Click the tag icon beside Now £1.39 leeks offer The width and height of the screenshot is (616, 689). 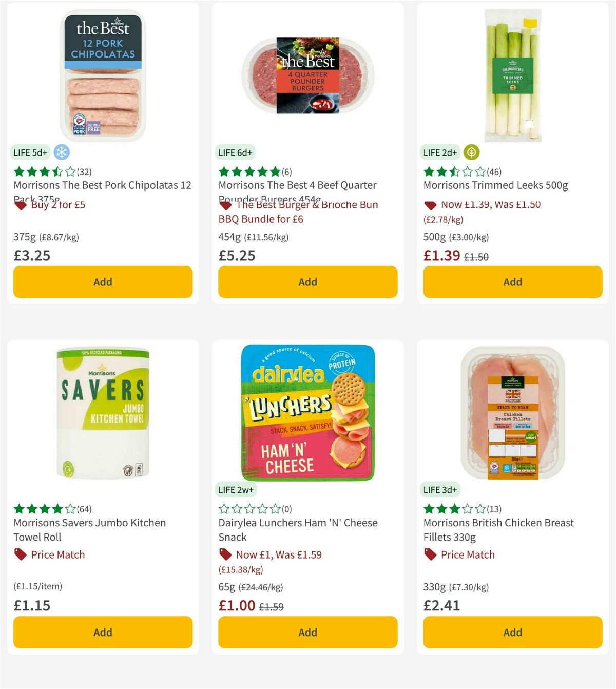429,205
